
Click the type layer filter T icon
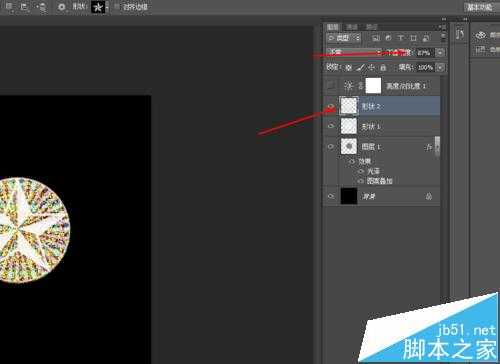pyautogui.click(x=401, y=38)
